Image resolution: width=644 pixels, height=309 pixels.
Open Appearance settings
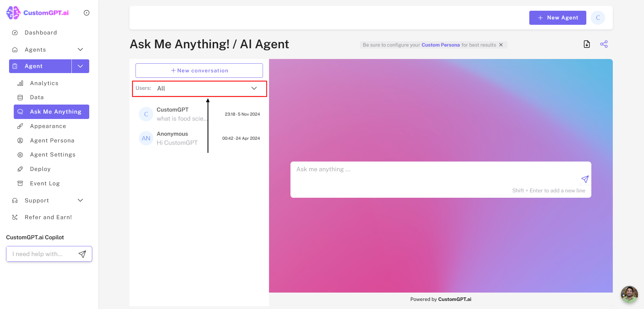(x=48, y=126)
